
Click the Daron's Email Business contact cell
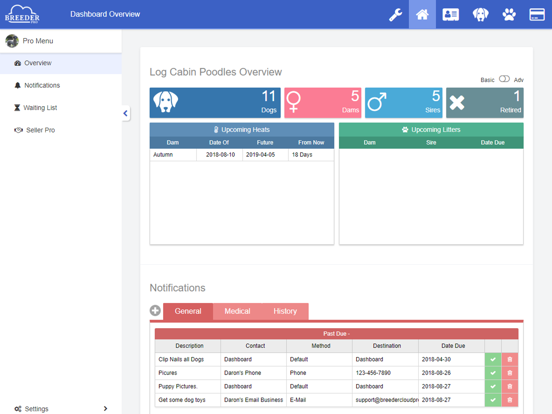pyautogui.click(x=253, y=400)
